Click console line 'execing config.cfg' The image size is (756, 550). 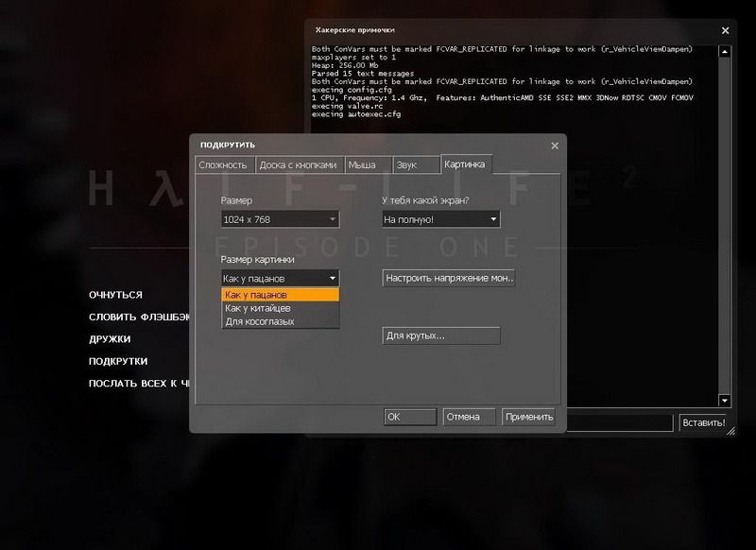352,90
